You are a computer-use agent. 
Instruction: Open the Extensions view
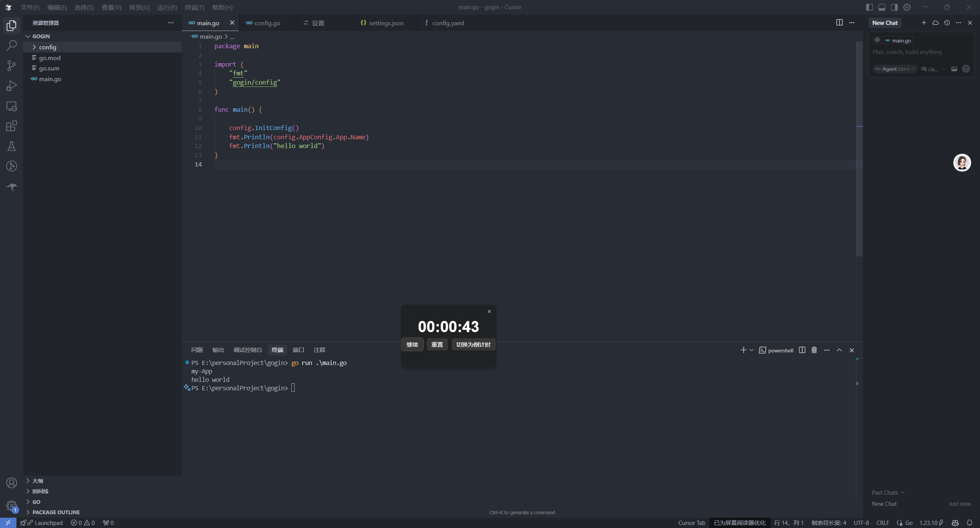point(11,126)
